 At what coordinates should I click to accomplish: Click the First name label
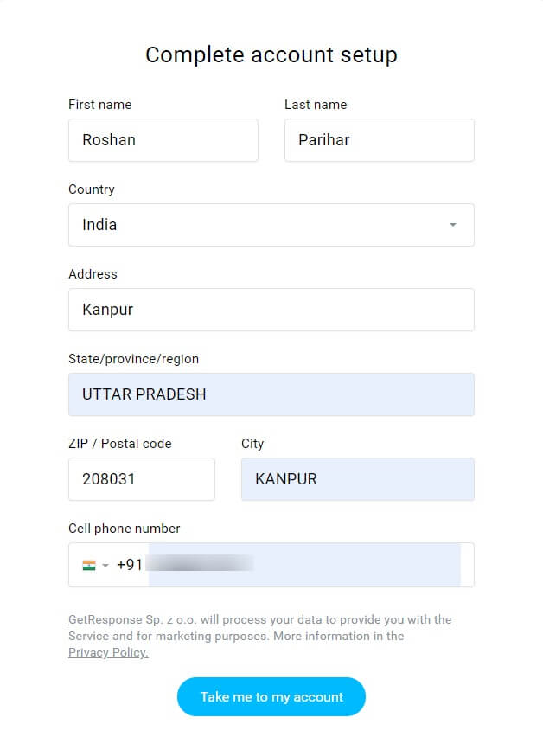pos(99,105)
